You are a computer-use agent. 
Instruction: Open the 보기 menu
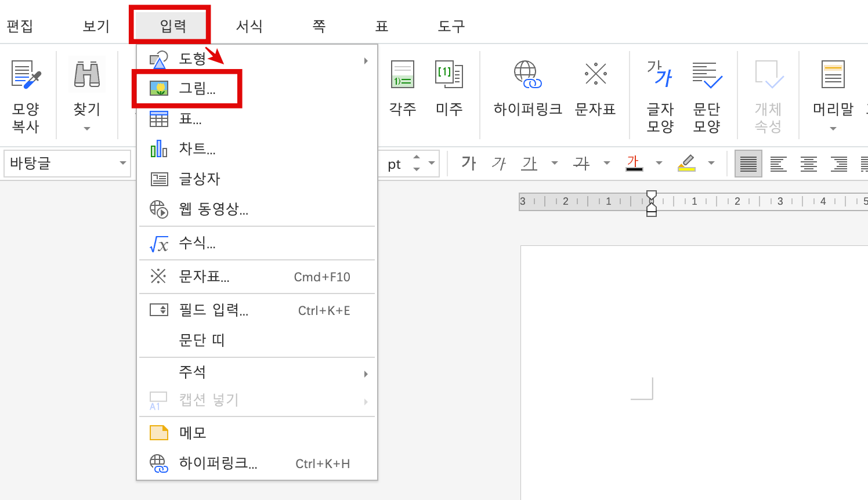[x=96, y=26]
